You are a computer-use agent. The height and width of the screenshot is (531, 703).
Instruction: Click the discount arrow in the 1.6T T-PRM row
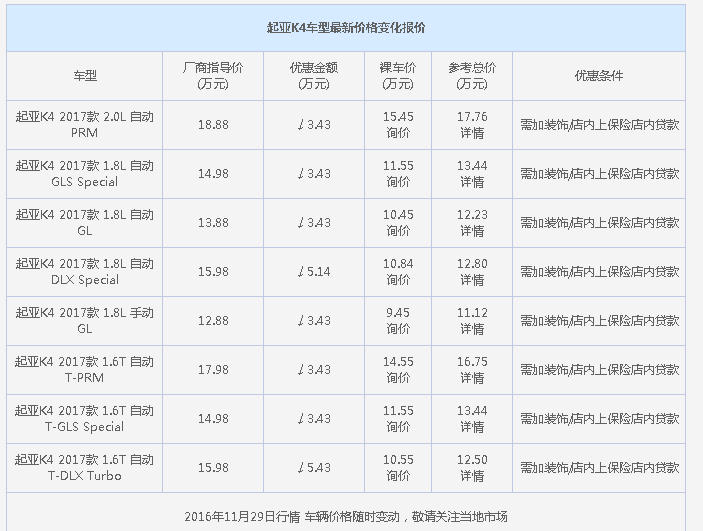[302, 370]
